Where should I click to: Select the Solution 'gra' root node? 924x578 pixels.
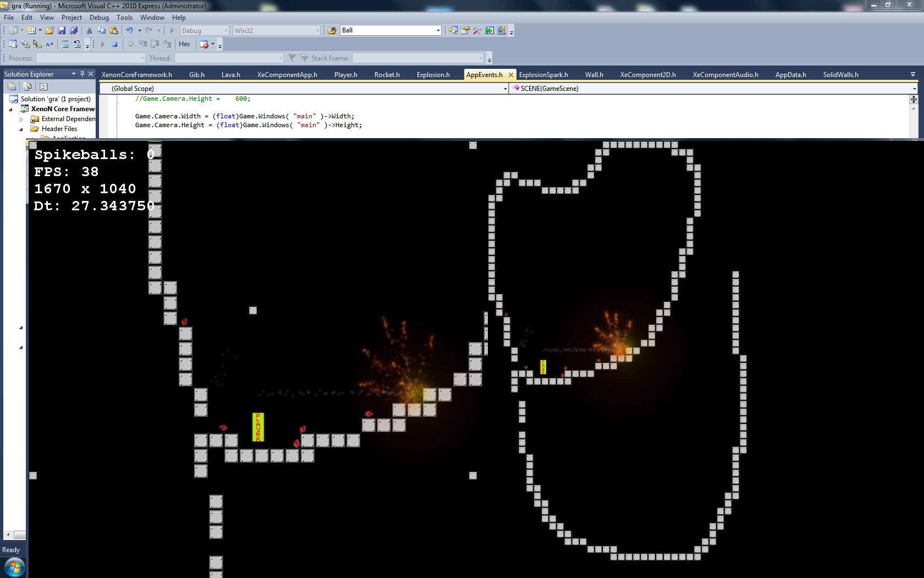coord(55,99)
